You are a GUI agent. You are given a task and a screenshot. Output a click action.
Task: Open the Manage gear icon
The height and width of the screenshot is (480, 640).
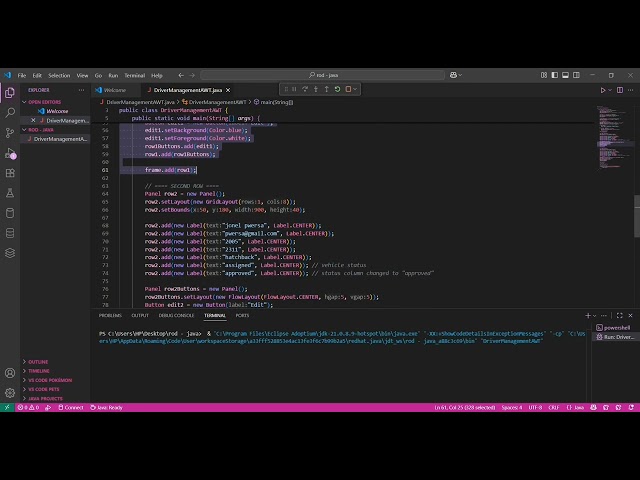[x=10, y=393]
